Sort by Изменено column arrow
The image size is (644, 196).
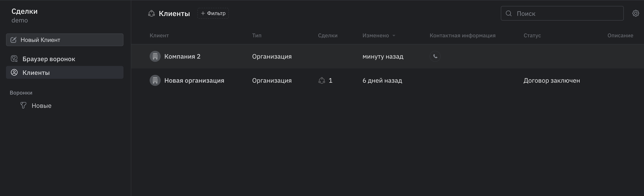394,36
